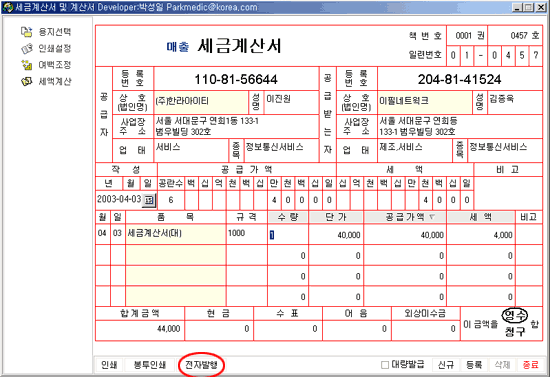Select the 용지선택 label in sidebar

pyautogui.click(x=55, y=32)
